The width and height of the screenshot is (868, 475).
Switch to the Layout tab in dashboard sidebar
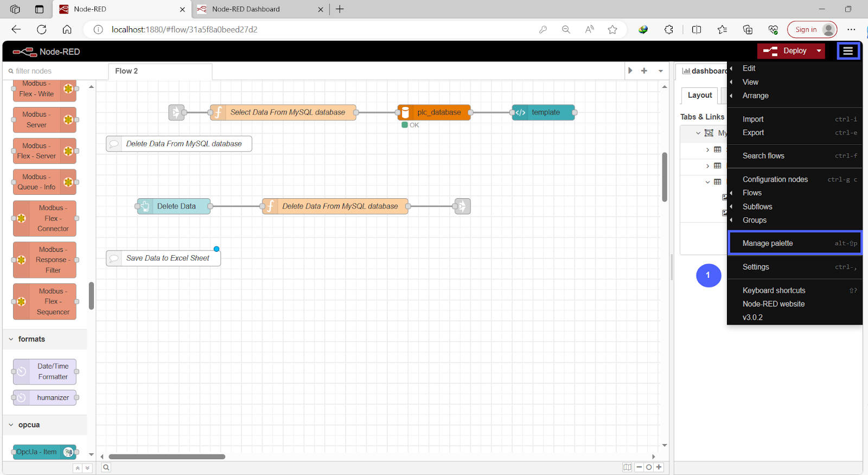(x=700, y=96)
